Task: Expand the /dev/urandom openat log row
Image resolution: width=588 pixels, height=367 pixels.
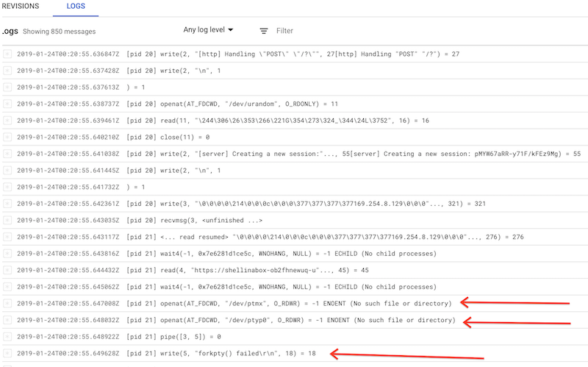Action: click(x=7, y=104)
